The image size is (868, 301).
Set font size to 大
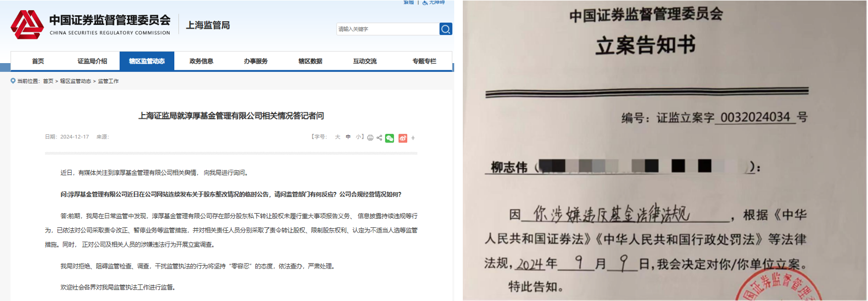click(337, 137)
